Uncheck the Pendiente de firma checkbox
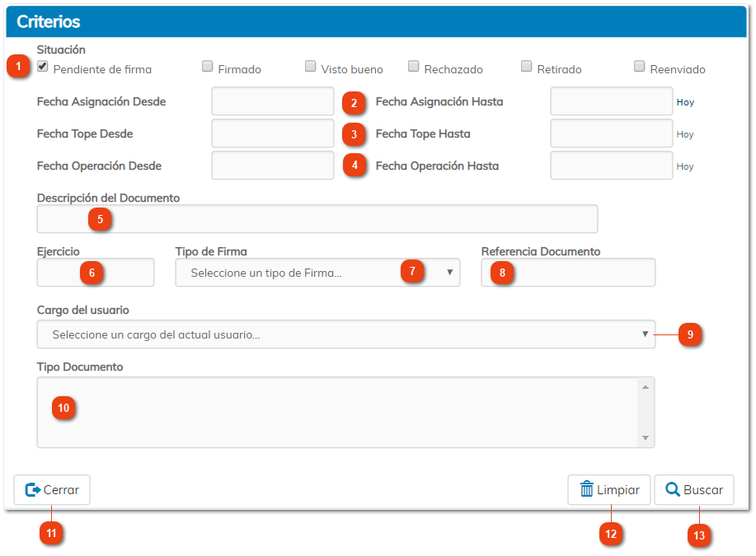The width and height of the screenshot is (756, 556). pos(43,67)
